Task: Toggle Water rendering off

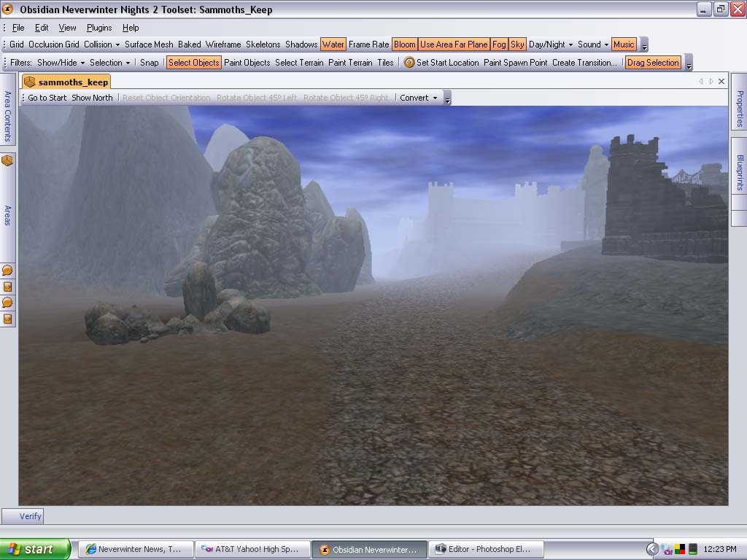Action: 333,44
